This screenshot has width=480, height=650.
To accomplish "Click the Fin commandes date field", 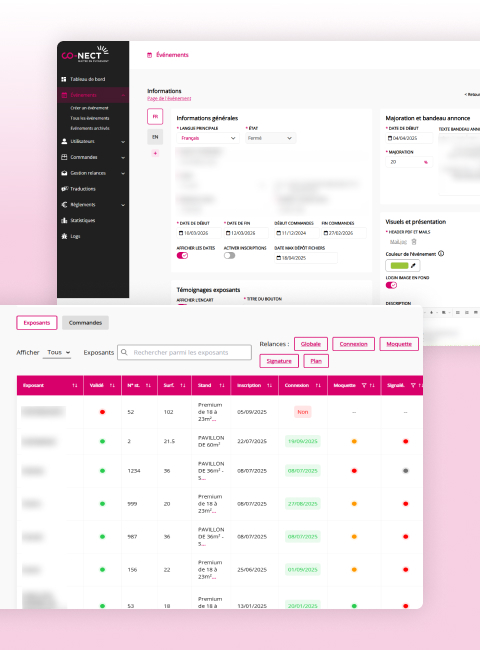I will click(x=344, y=233).
